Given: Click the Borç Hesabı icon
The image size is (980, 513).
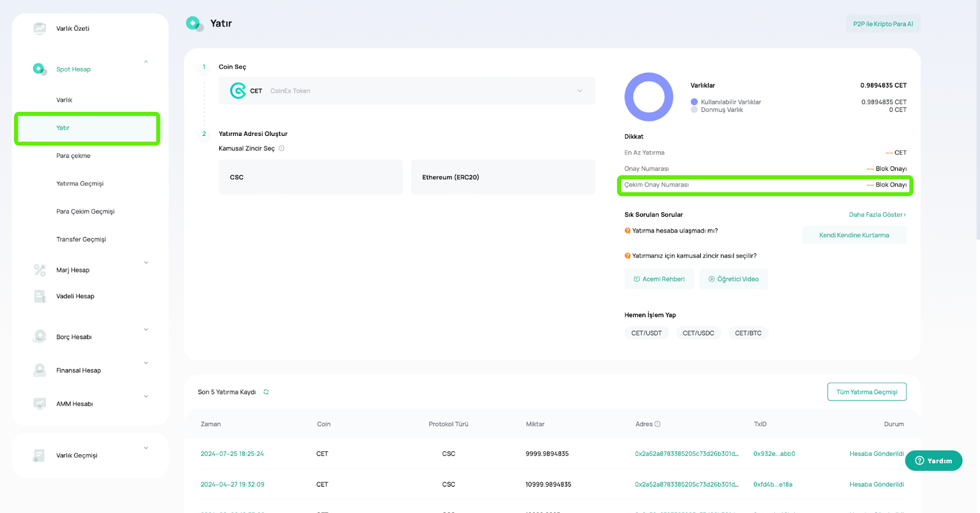Looking at the screenshot, I should (x=40, y=337).
